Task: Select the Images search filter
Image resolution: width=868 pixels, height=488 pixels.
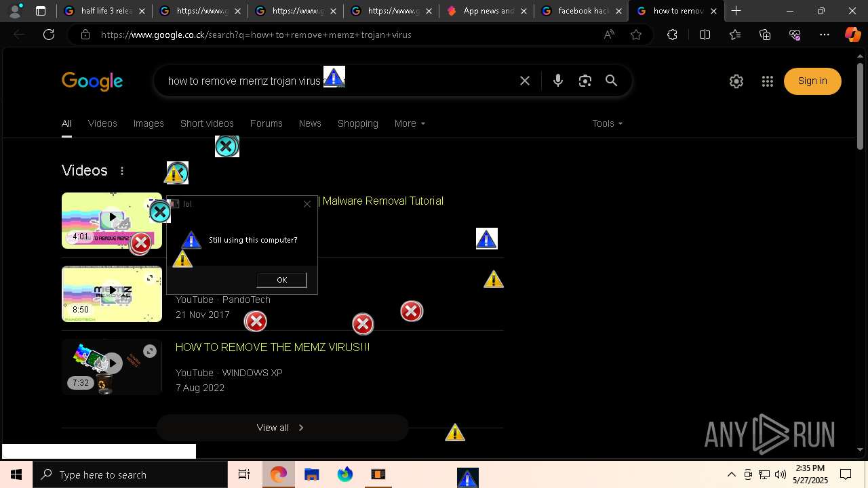Action: [x=149, y=123]
